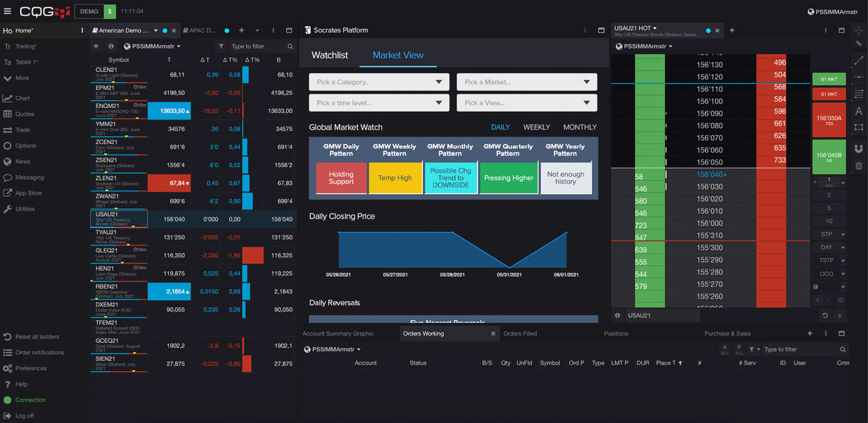This screenshot has height=423, width=868.
Task: Open Messaging from the sidebar
Action: click(24, 177)
